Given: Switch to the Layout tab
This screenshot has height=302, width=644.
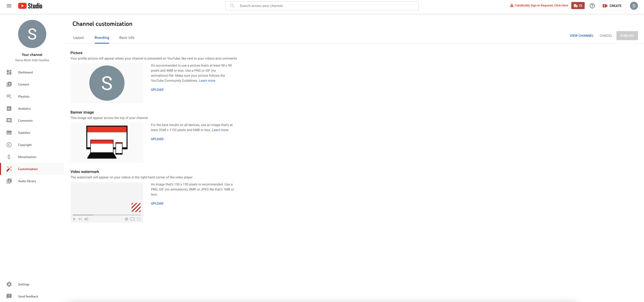Looking at the screenshot, I should pos(78,38).
